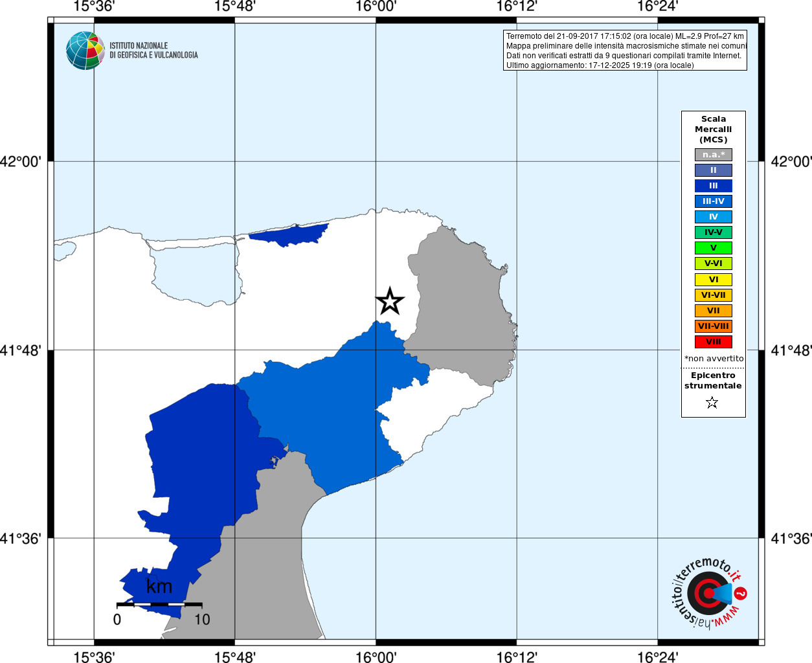Viewport: 812px width, 663px height.
Task: Select the intensity IV legend swatch
Action: (x=714, y=217)
